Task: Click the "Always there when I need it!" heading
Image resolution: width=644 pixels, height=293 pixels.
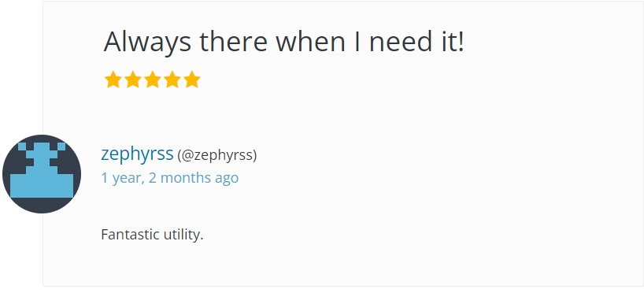Action: [x=283, y=42]
